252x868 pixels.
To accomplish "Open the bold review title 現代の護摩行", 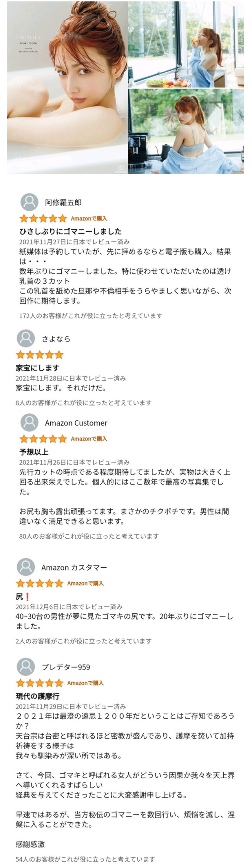I will [38, 696].
